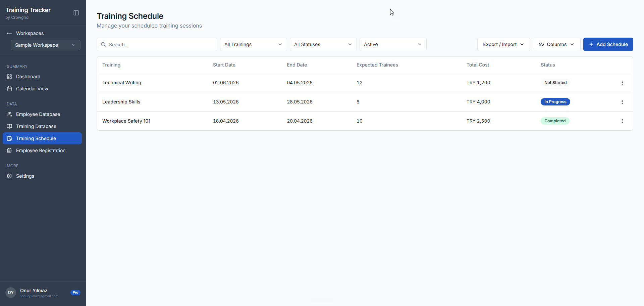The image size is (644, 306).
Task: Click the Completed status badge
Action: [555, 121]
